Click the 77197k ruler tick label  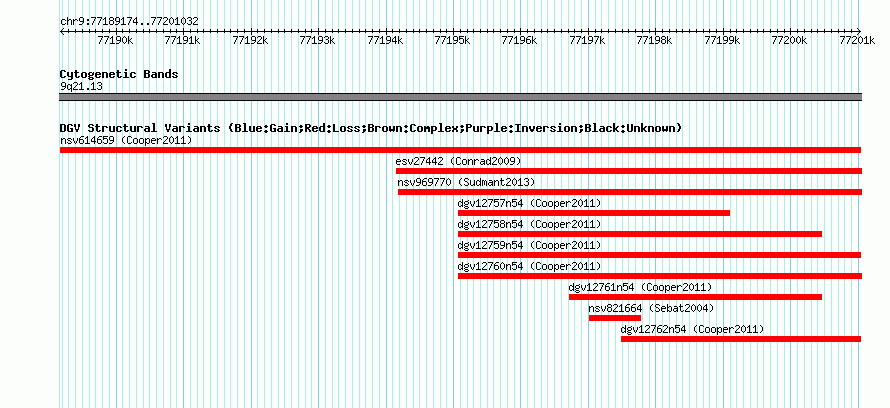pos(587,40)
